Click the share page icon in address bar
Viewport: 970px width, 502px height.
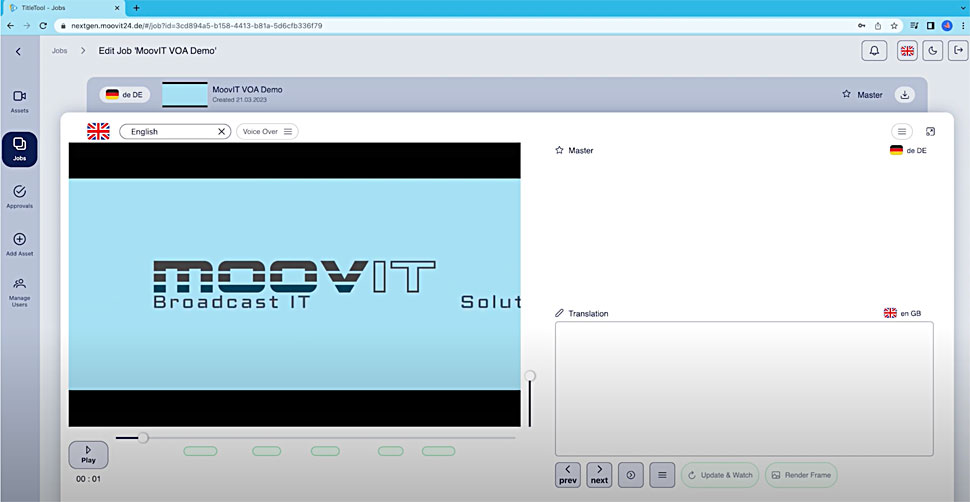pyautogui.click(x=877, y=26)
